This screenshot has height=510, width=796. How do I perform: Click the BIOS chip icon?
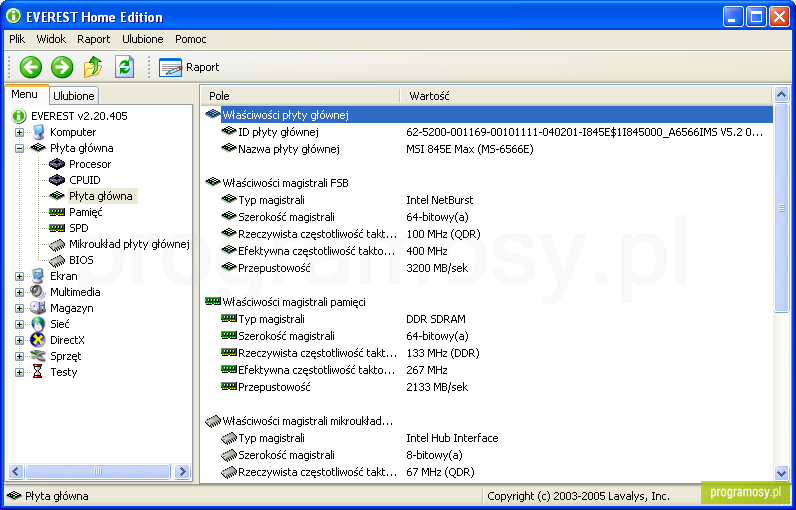click(57, 261)
